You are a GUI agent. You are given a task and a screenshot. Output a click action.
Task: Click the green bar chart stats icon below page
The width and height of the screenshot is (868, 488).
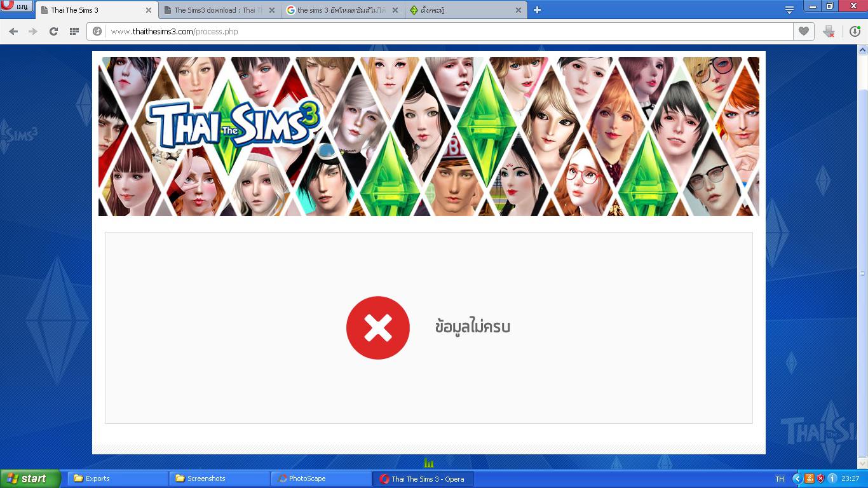(429, 462)
